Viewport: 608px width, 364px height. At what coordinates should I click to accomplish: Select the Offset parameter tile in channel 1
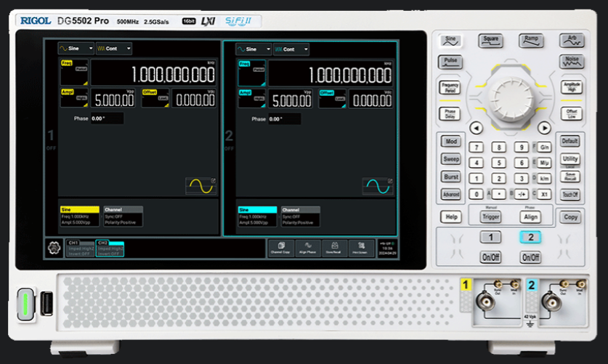click(155, 98)
